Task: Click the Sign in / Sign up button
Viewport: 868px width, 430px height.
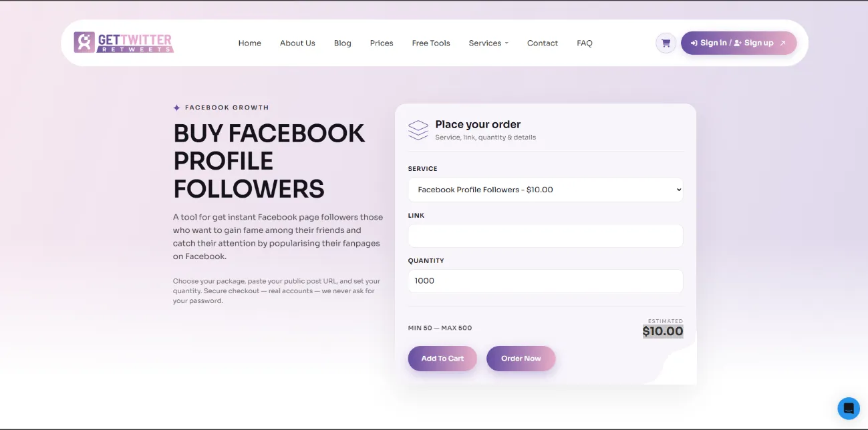Action: (x=739, y=43)
